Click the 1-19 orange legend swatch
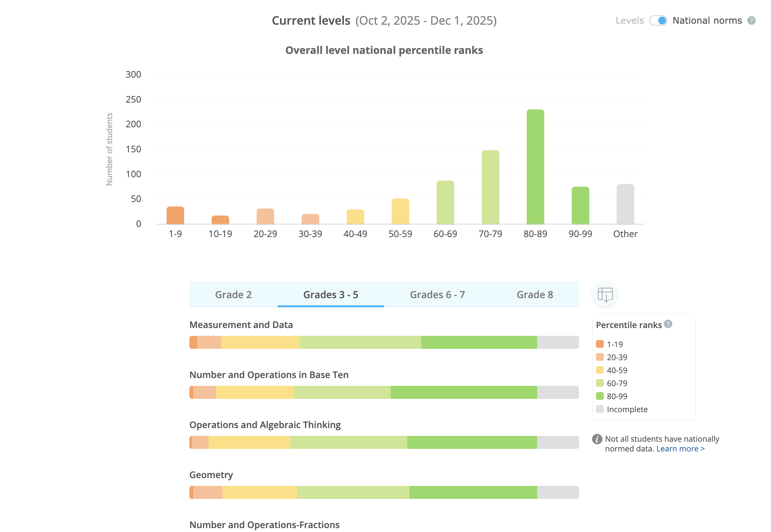The height and width of the screenshot is (532, 771). coord(600,344)
